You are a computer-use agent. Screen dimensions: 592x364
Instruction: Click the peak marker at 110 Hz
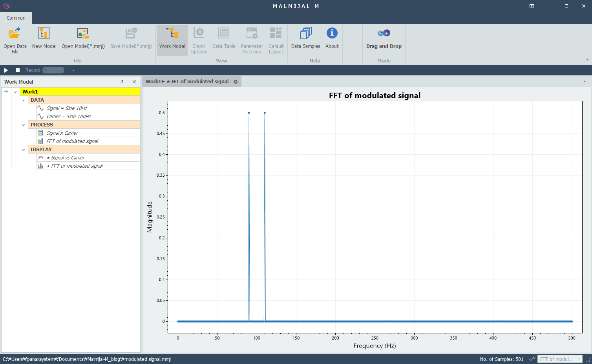[x=265, y=113]
